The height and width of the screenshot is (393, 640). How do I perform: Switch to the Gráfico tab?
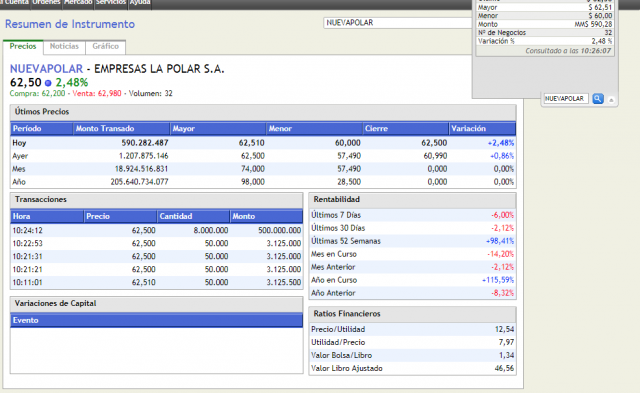pos(105,47)
